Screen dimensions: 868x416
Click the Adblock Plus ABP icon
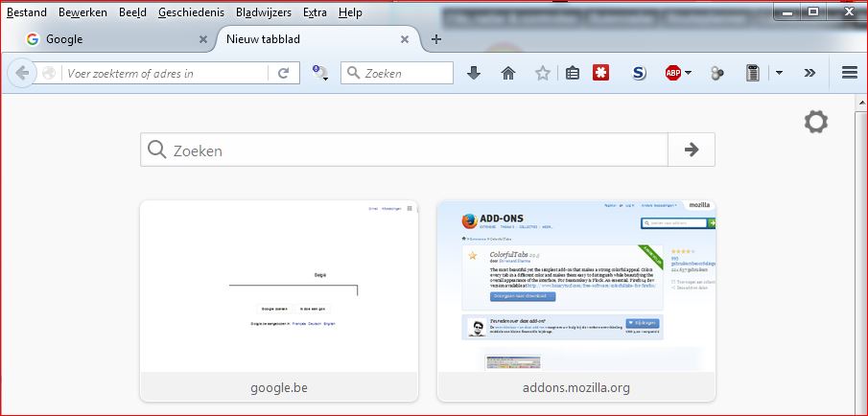673,73
